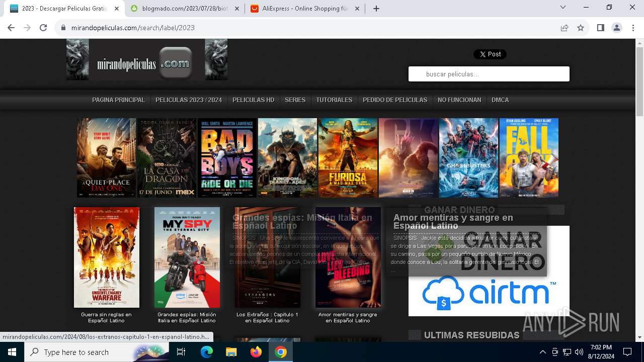Open the taskbar clock showing 7:02 PM
Screen dimensions: 644x362
click(601, 352)
